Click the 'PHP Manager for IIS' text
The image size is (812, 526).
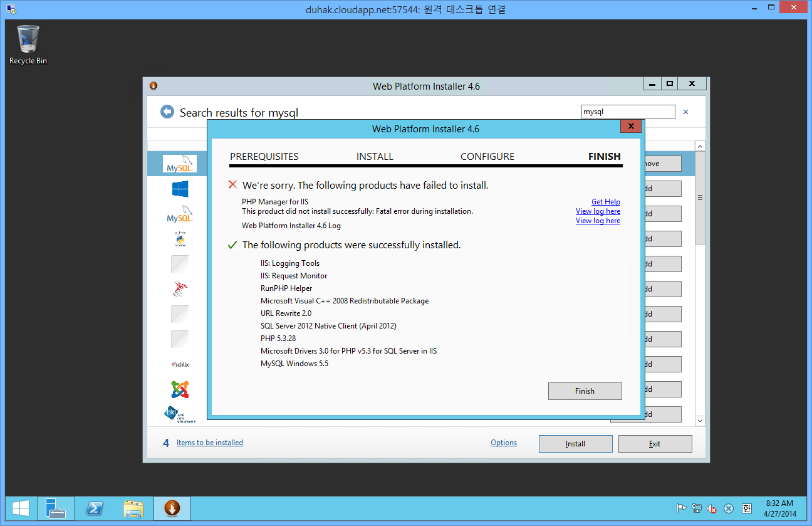coord(275,202)
